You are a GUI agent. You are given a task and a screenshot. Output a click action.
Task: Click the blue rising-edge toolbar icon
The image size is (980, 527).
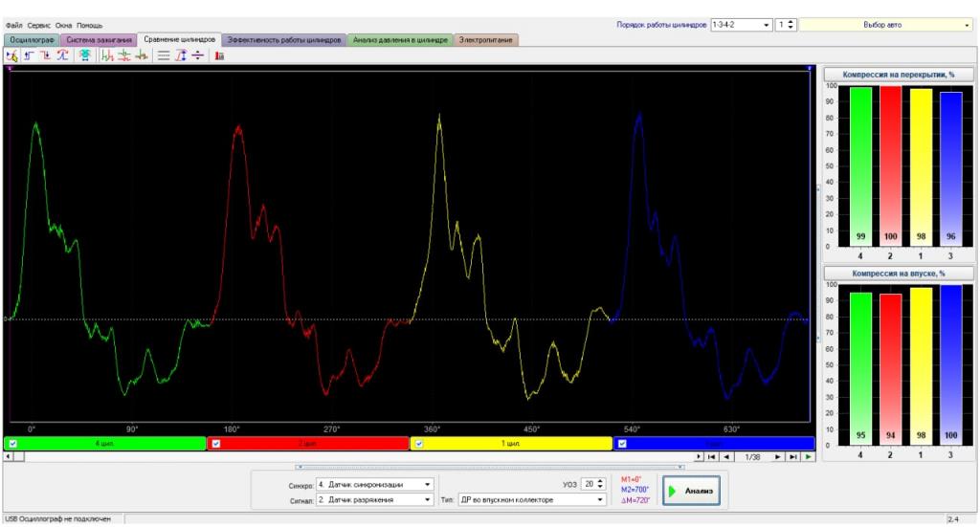pos(29,55)
